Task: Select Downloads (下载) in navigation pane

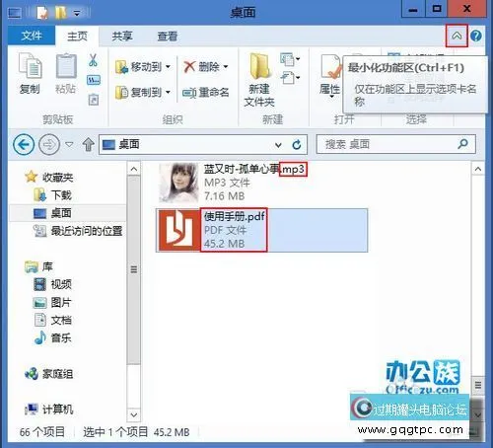Action: [x=53, y=195]
